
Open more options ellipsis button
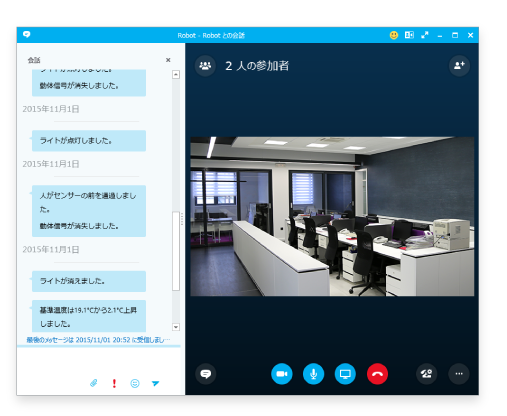pos(459,374)
